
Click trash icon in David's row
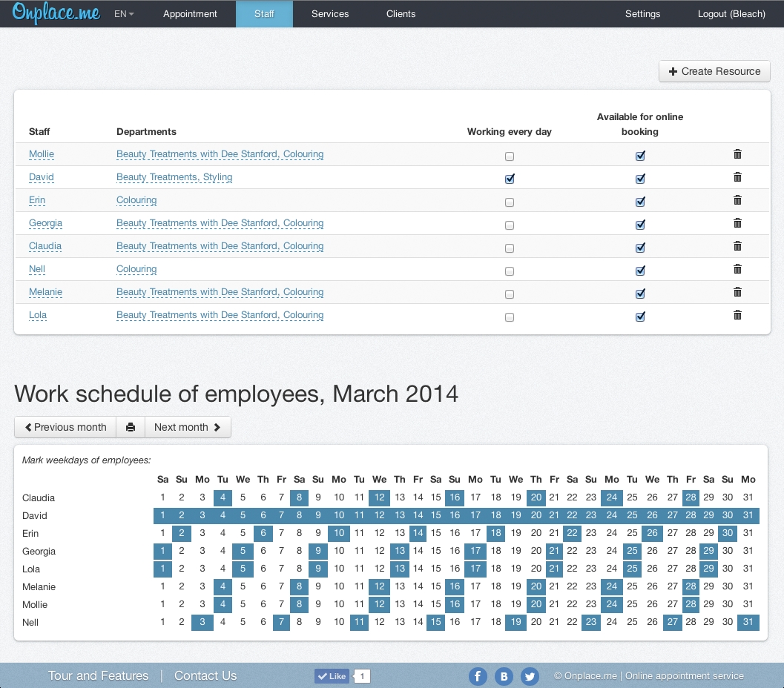(x=737, y=177)
